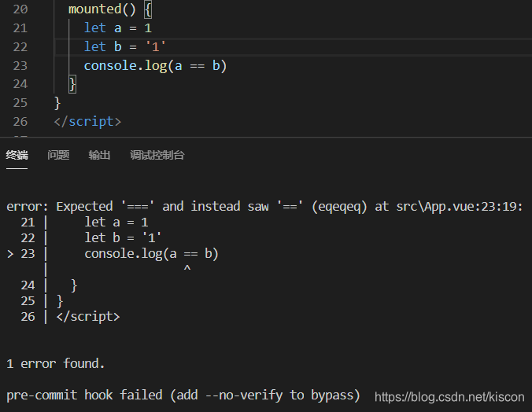This screenshot has width=532, height=412.
Task: Click '1 error found.' in terminal
Action: coord(56,363)
